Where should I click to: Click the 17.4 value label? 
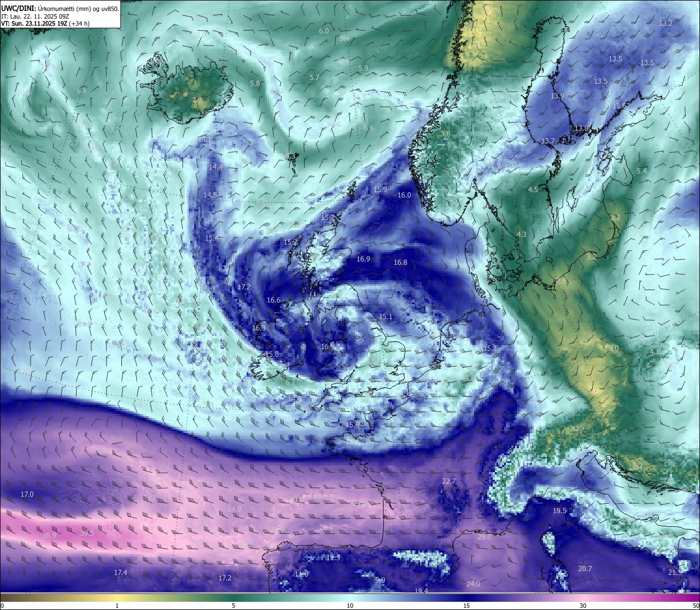(120, 572)
